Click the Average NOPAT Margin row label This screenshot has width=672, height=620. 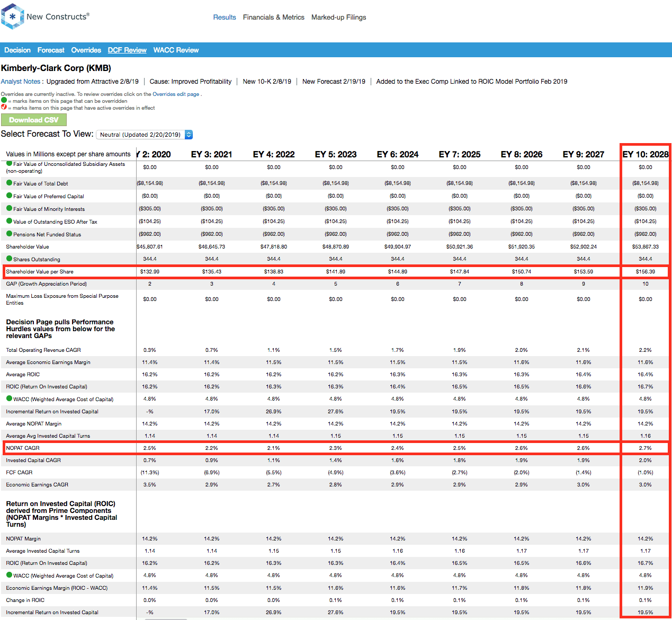tap(34, 424)
